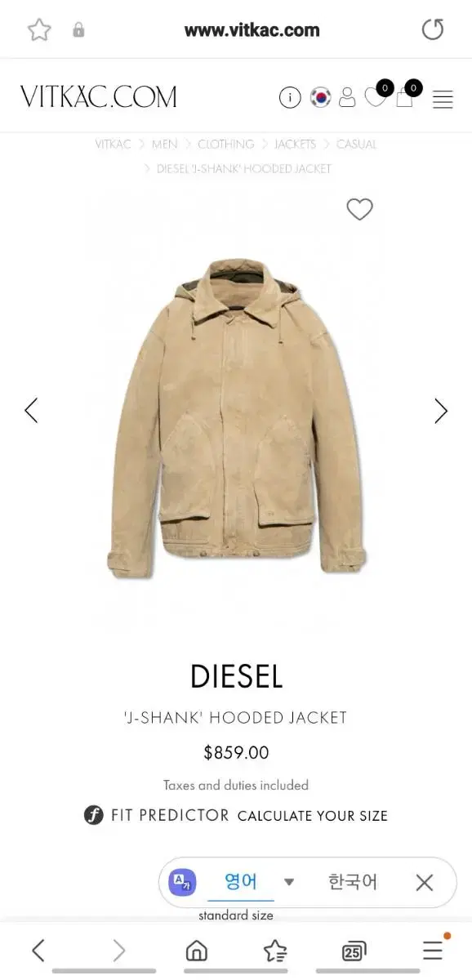Add jacket to favorites with heart
This screenshot has height=980, width=472.
tap(359, 210)
